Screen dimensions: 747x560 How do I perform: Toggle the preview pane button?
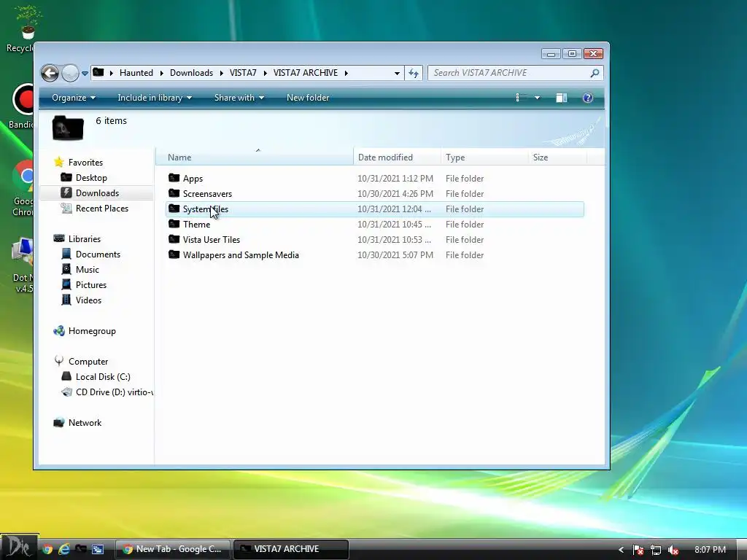click(561, 98)
